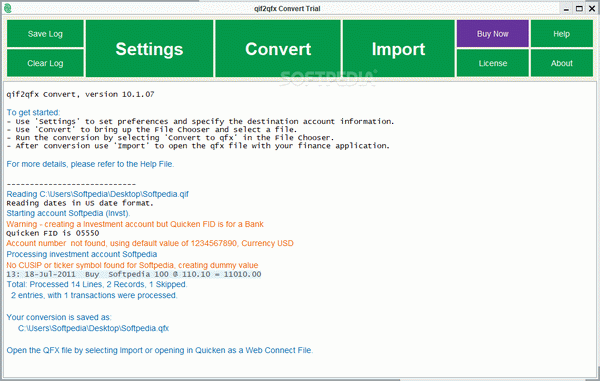Click the 'Total: Processed 14 Lines' summary line
The width and height of the screenshot is (600, 381).
click(x=97, y=284)
